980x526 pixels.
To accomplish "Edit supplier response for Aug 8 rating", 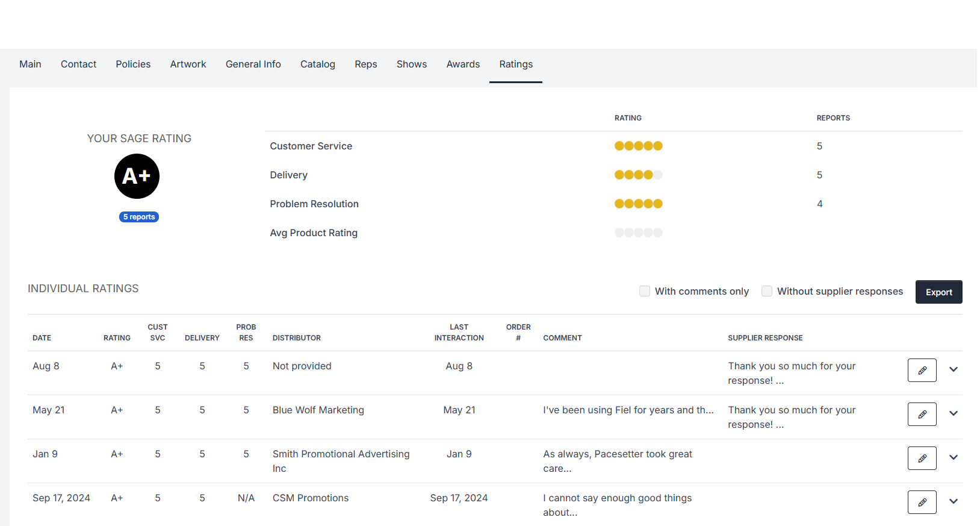I will (922, 370).
